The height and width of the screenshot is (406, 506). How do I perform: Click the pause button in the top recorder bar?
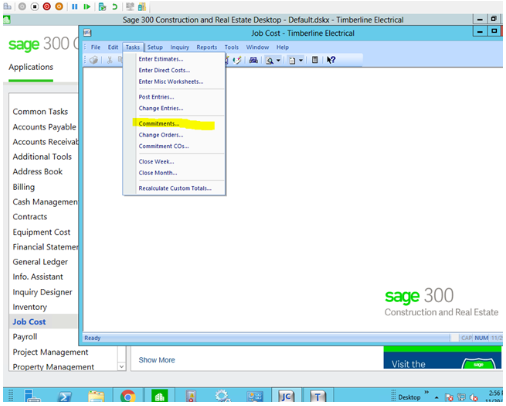coord(75,7)
